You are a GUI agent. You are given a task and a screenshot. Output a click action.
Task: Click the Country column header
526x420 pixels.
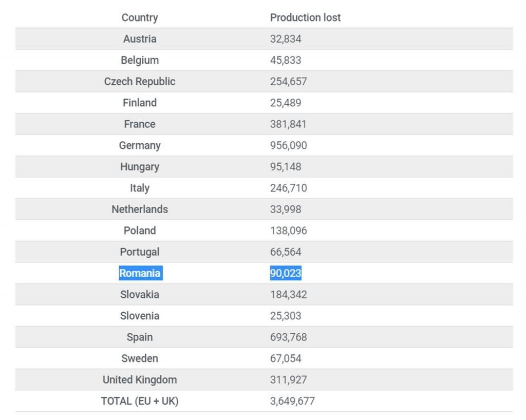point(140,17)
